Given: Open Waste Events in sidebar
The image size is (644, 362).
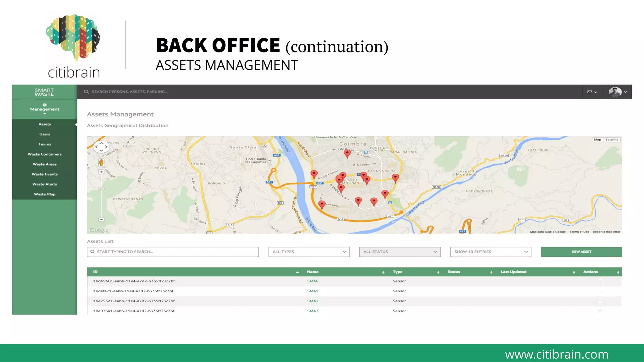Looking at the screenshot, I should point(45,174).
